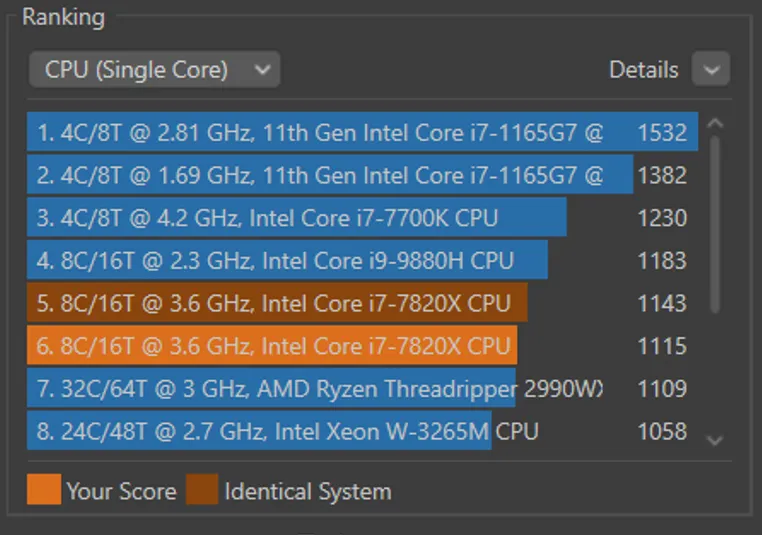Viewport: 762px width, 535px height.
Task: Click the Details label
Action: coord(643,70)
